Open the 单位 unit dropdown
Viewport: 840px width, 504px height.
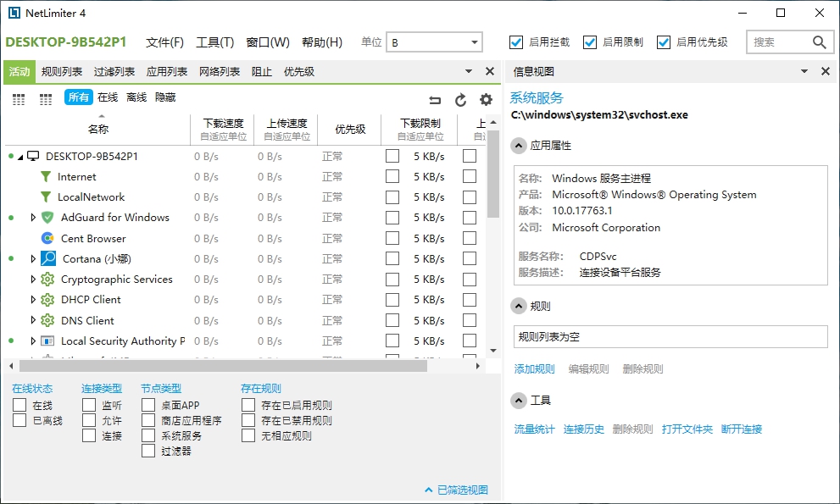(435, 42)
